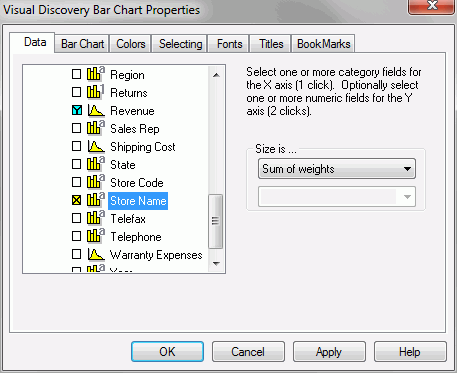Select the Store Code field label
Image resolution: width=457 pixels, height=373 pixels.
(x=137, y=182)
